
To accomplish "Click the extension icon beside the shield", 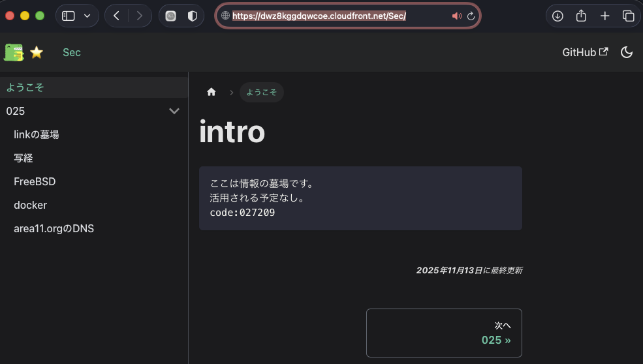I will click(x=170, y=16).
